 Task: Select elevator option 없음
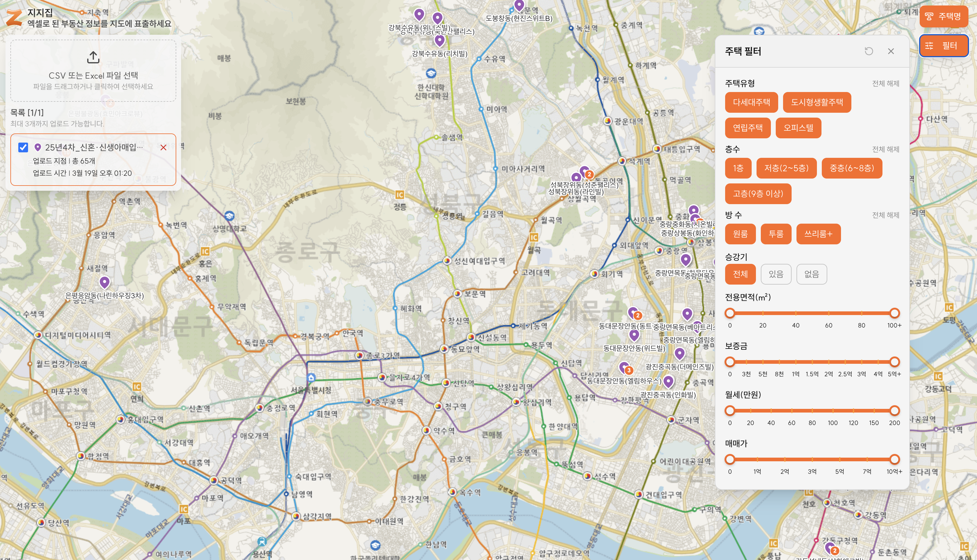[x=811, y=274]
